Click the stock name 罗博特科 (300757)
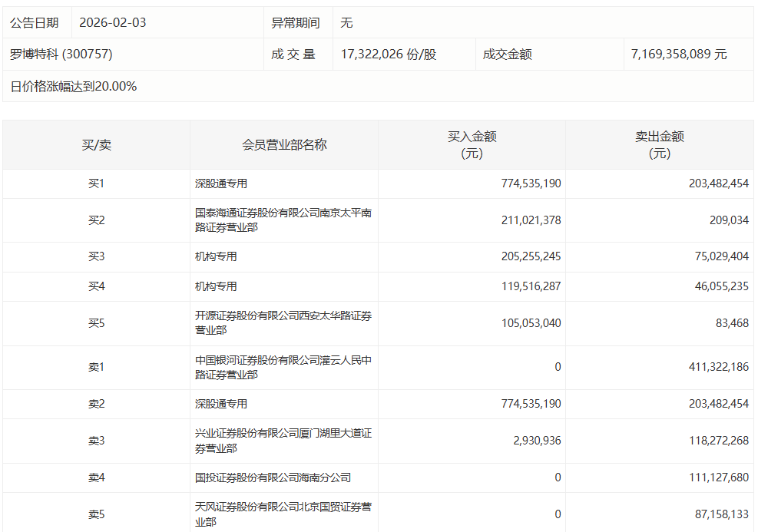 click(61, 55)
